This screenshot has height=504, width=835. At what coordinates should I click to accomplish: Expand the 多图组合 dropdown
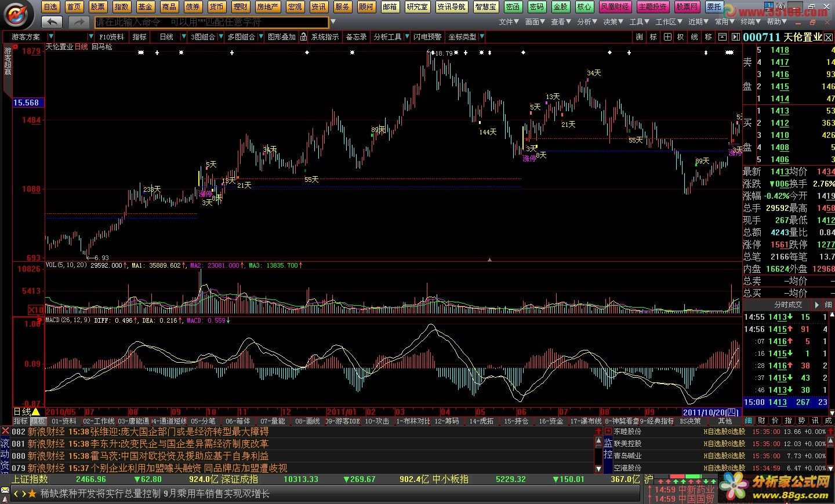point(260,36)
